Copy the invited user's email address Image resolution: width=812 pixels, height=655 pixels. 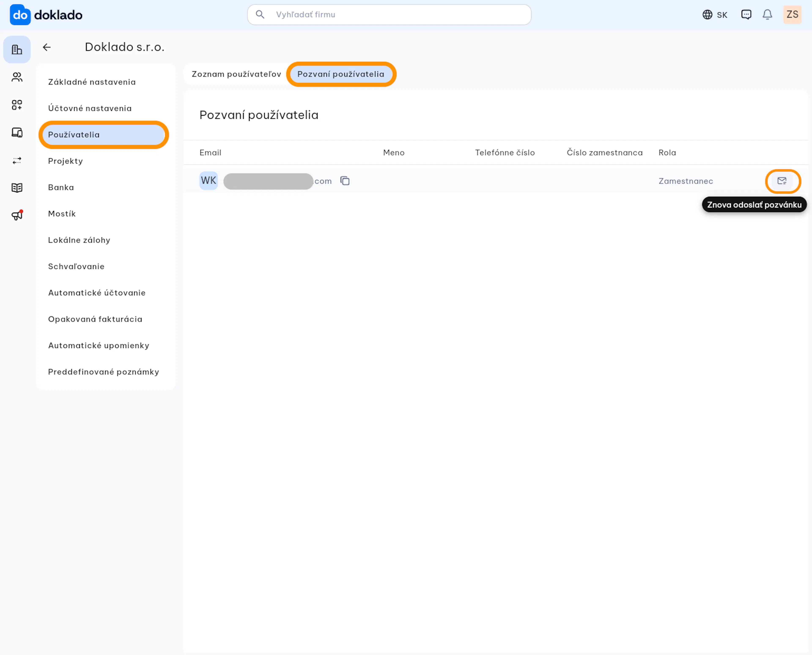click(x=345, y=181)
